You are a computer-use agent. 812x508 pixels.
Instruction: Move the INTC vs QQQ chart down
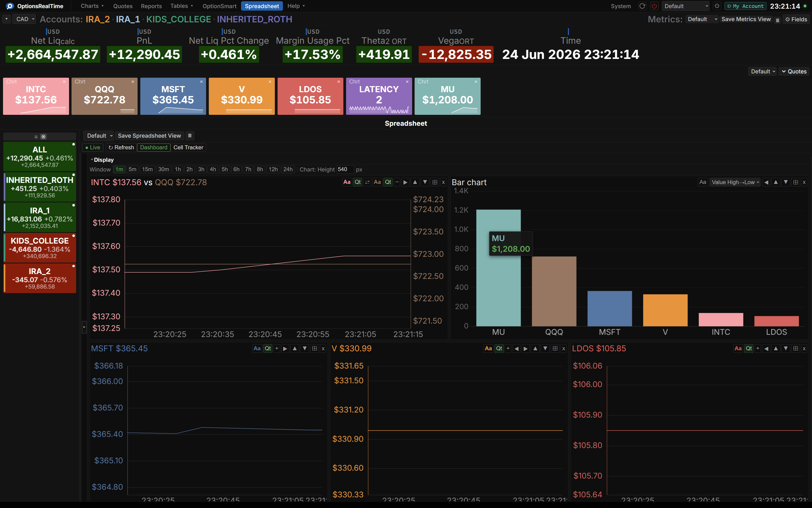425,182
